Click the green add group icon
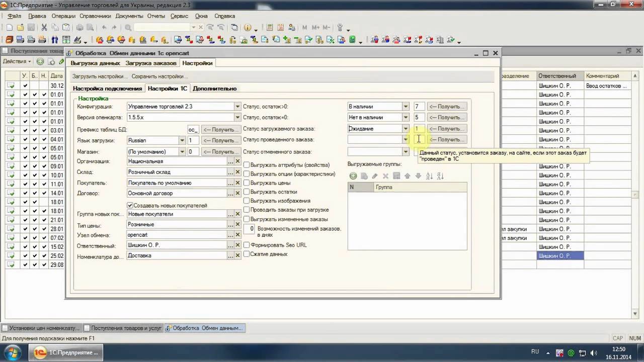The height and width of the screenshot is (362, 644). (x=353, y=176)
